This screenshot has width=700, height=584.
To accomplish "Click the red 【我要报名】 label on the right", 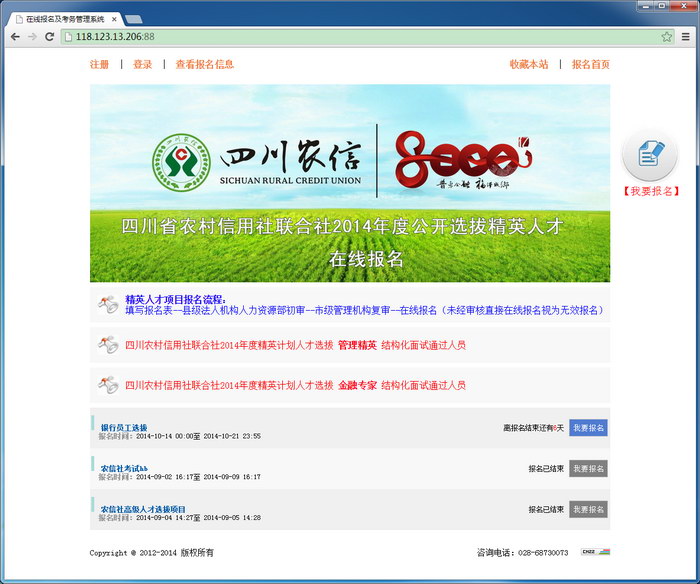I will [651, 191].
